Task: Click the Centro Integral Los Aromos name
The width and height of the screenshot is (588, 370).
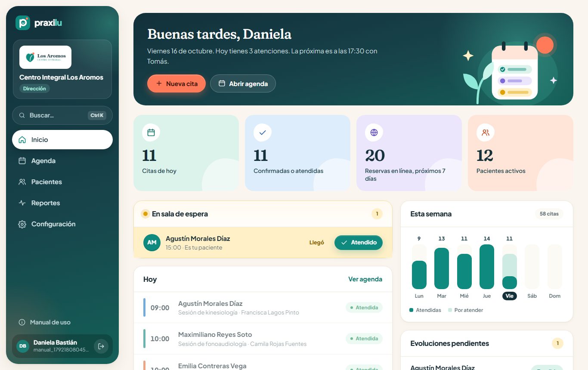Action: click(x=62, y=77)
